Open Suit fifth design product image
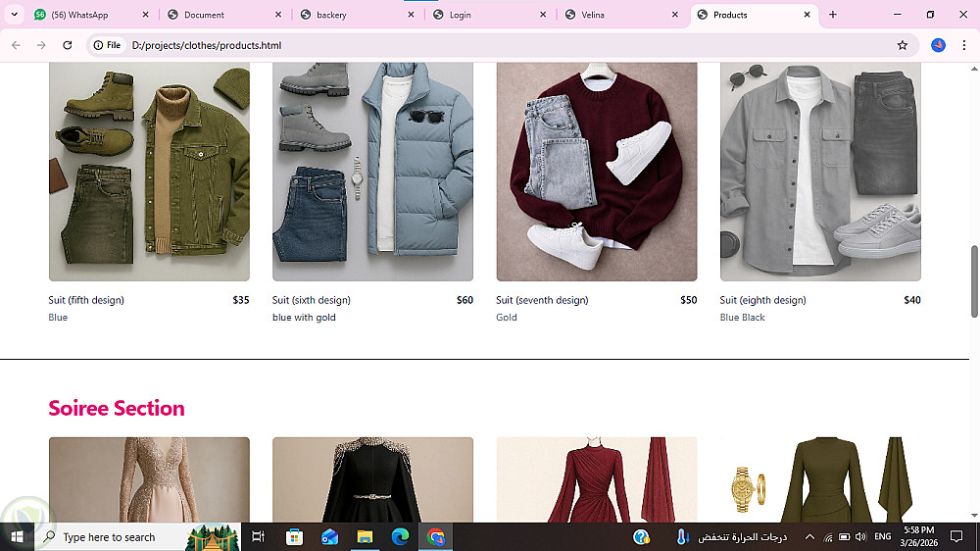Screen dimensions: 980x551 click(x=149, y=172)
